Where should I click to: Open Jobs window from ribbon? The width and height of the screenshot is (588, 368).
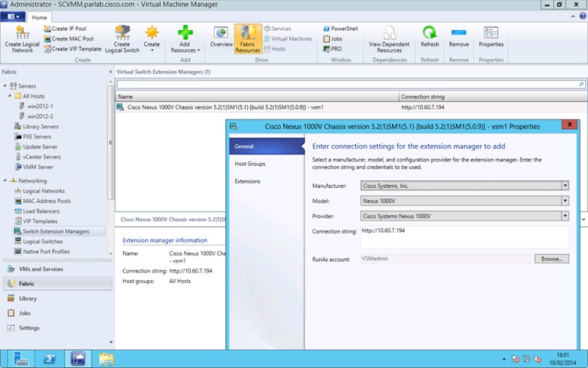pos(333,38)
